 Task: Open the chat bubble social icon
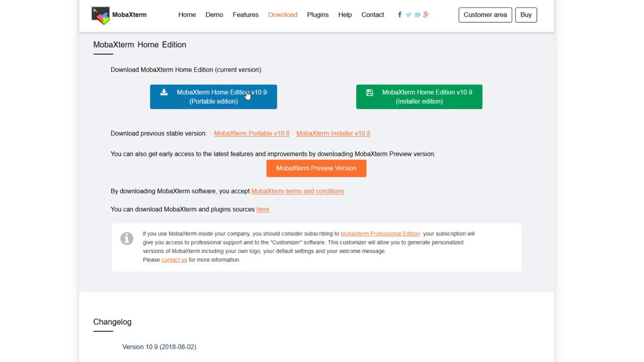(417, 15)
